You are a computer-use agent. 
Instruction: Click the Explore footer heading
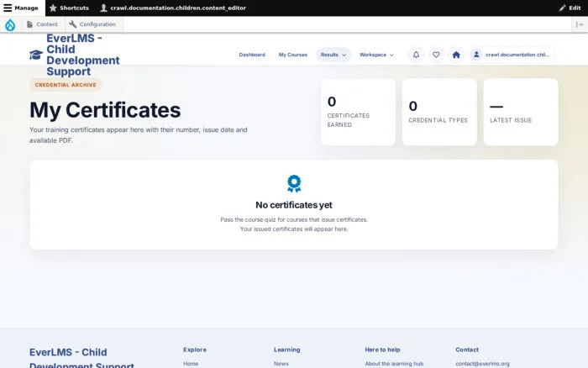[x=195, y=350]
